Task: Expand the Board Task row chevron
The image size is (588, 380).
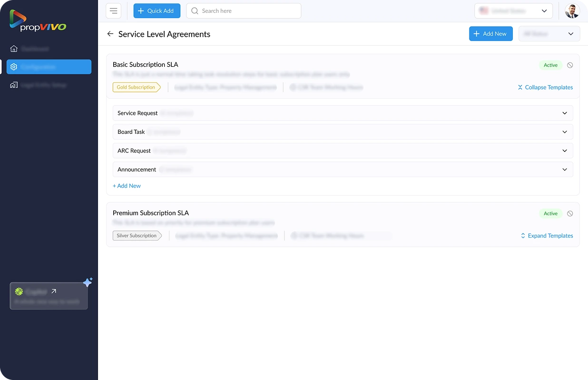Action: pyautogui.click(x=565, y=132)
